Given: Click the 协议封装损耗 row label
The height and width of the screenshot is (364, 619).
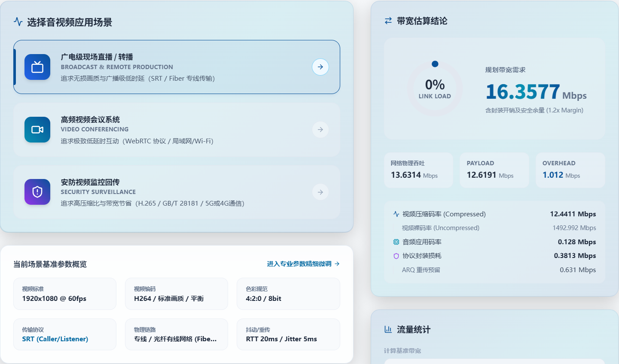Looking at the screenshot, I should pos(422,256).
